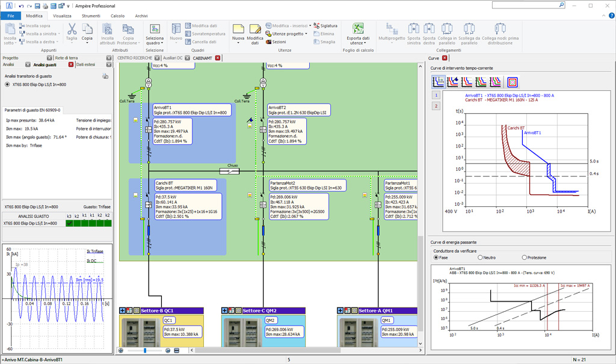This screenshot has width=616, height=364.
Task: Click the green k3 fault analysis cell
Action: (69, 223)
